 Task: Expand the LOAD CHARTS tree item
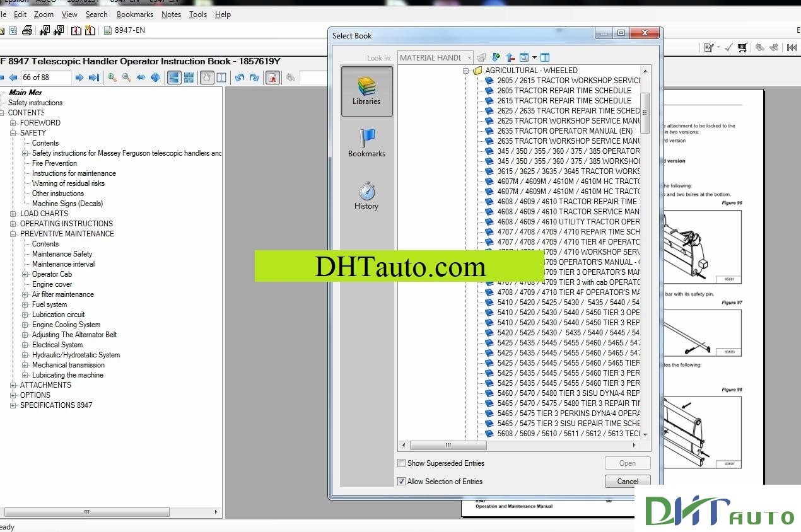(14, 213)
